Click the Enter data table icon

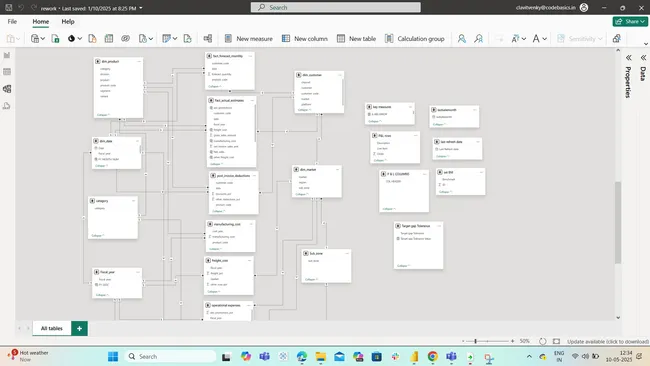coord(109,39)
